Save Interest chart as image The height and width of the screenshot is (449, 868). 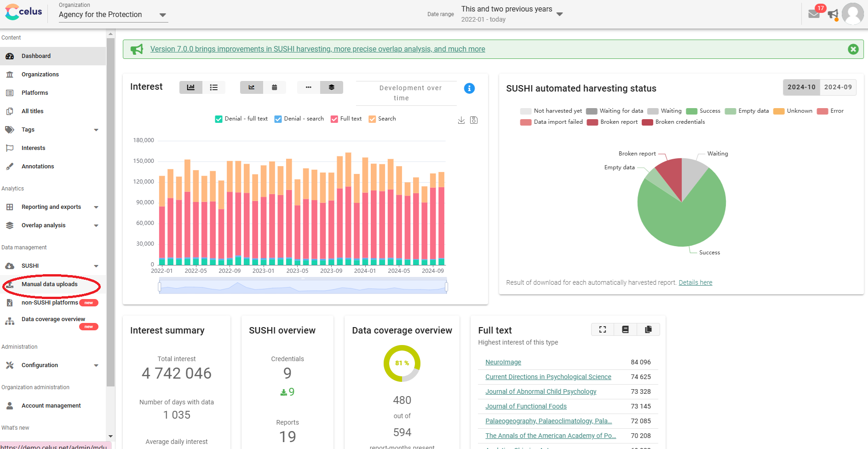point(474,120)
